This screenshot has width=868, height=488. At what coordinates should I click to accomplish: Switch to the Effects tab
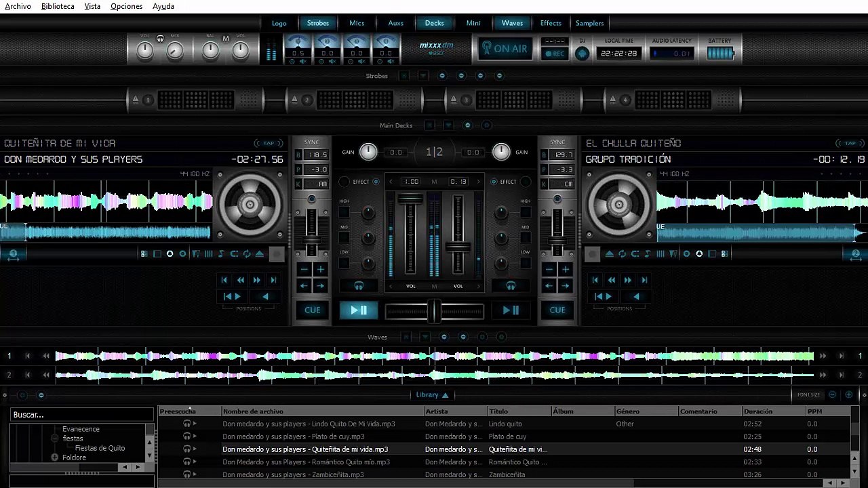pyautogui.click(x=551, y=23)
